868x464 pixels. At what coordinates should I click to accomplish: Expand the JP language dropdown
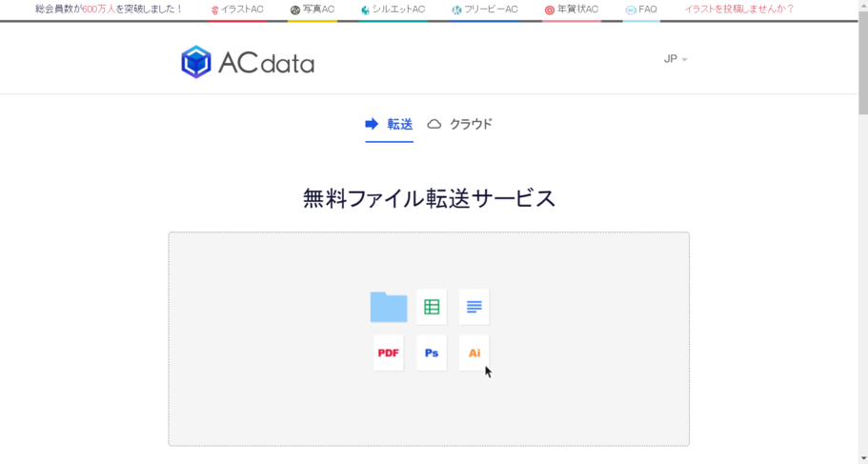click(676, 59)
